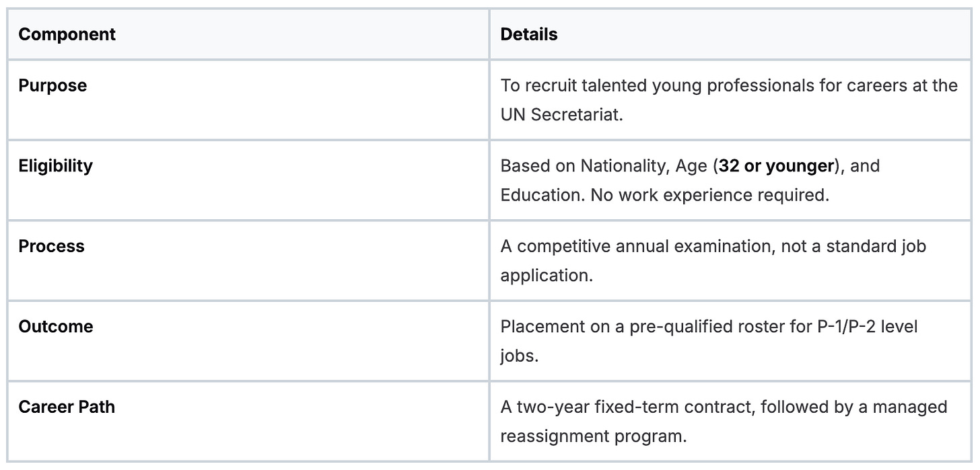
Task: Select the Purpose row label
Action: (53, 85)
